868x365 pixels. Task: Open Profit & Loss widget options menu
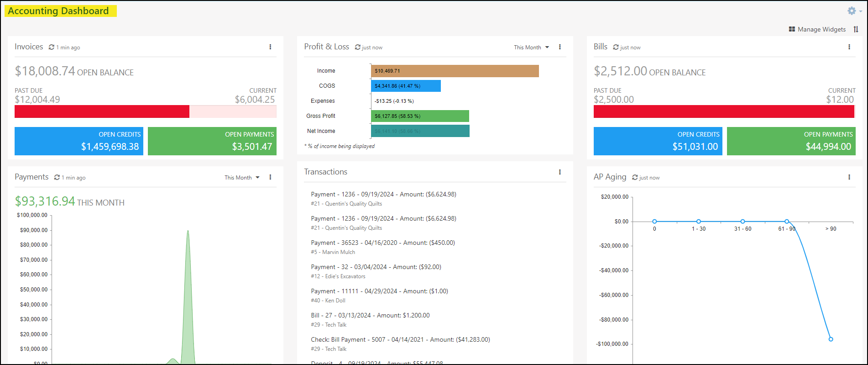pos(560,47)
